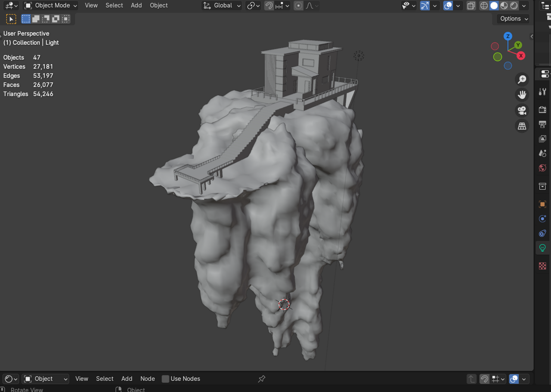Viewport: 551px width, 392px height.
Task: Expand the Options dropdown
Action: (514, 19)
